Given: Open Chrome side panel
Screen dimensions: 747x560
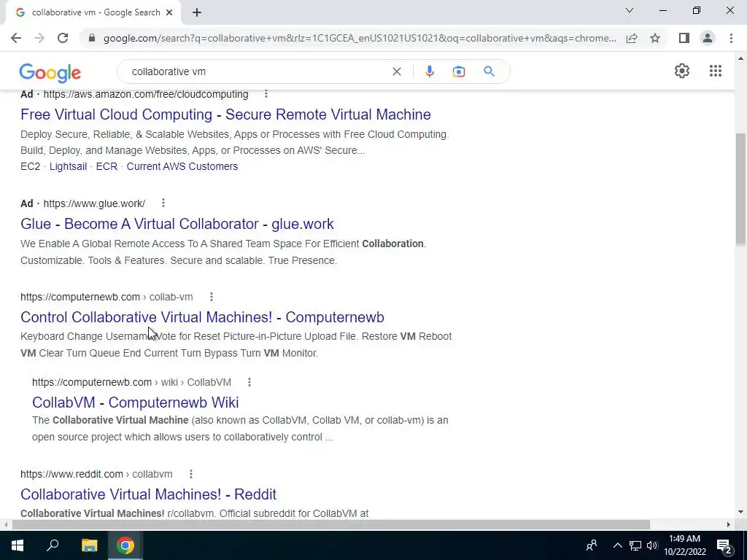Looking at the screenshot, I should click(x=684, y=38).
